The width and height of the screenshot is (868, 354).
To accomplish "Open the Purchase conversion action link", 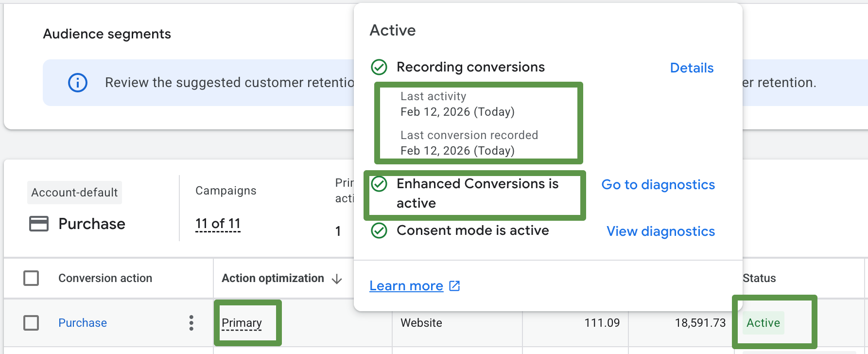I will tap(83, 323).
